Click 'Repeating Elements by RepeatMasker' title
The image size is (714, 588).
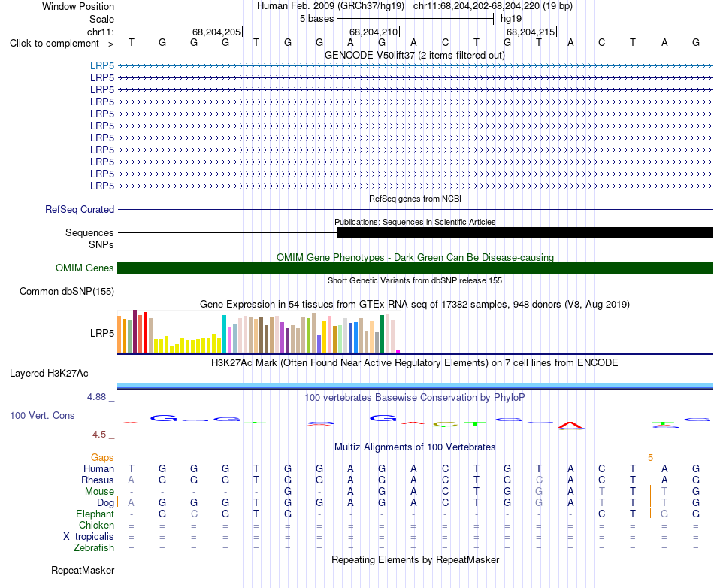click(416, 559)
